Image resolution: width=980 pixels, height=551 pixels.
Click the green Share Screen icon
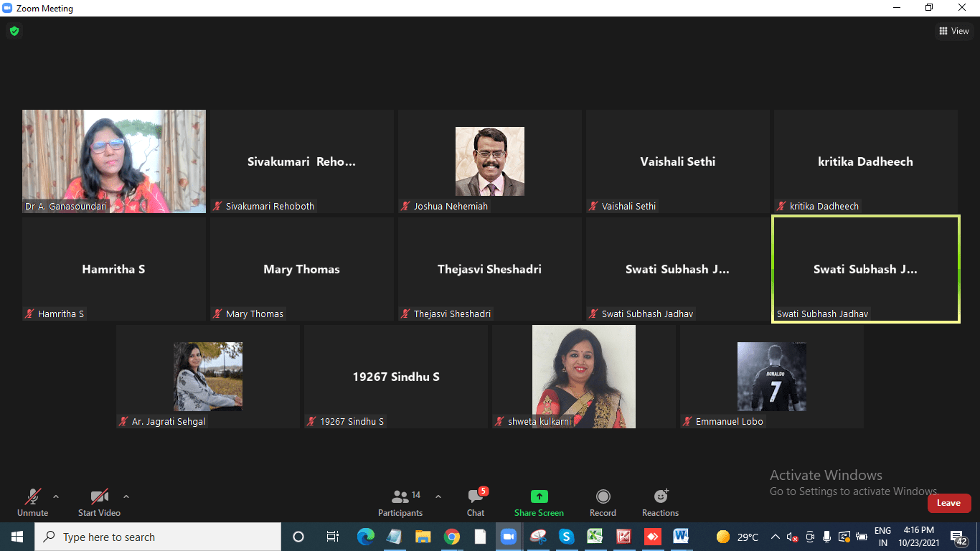click(539, 496)
